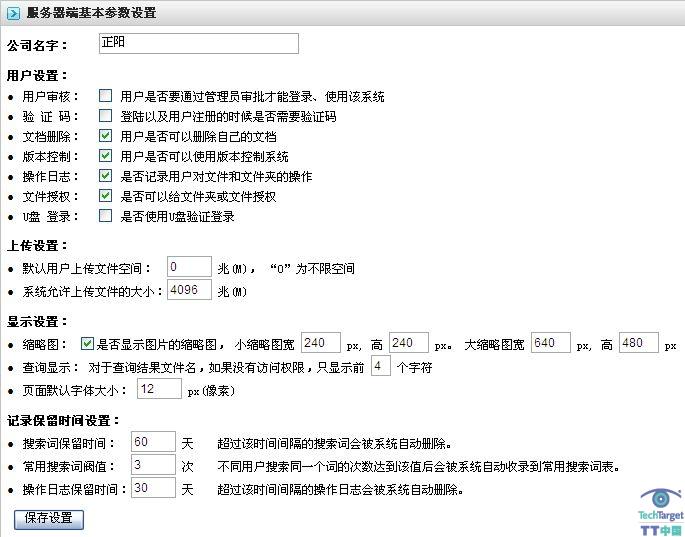Click the text 登陆以及用户注册的时候是否需要验证码
685x537 pixels.
tap(228, 116)
